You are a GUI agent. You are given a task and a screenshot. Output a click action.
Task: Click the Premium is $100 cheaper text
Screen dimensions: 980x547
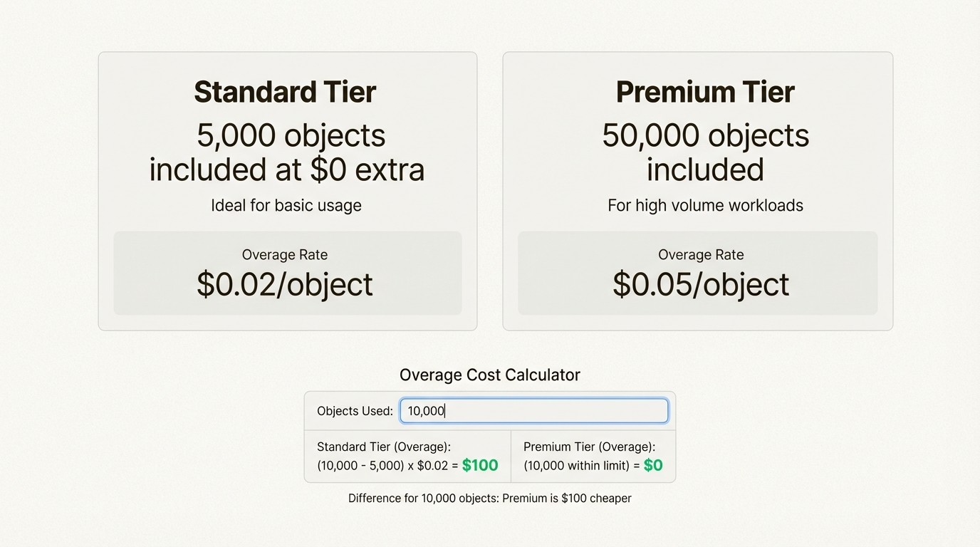pyautogui.click(x=489, y=498)
